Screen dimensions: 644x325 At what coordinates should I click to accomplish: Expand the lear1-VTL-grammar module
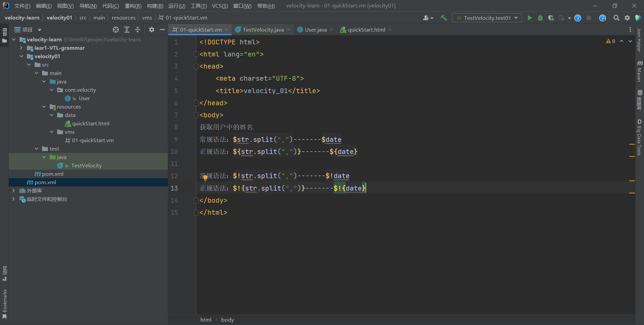(21, 48)
